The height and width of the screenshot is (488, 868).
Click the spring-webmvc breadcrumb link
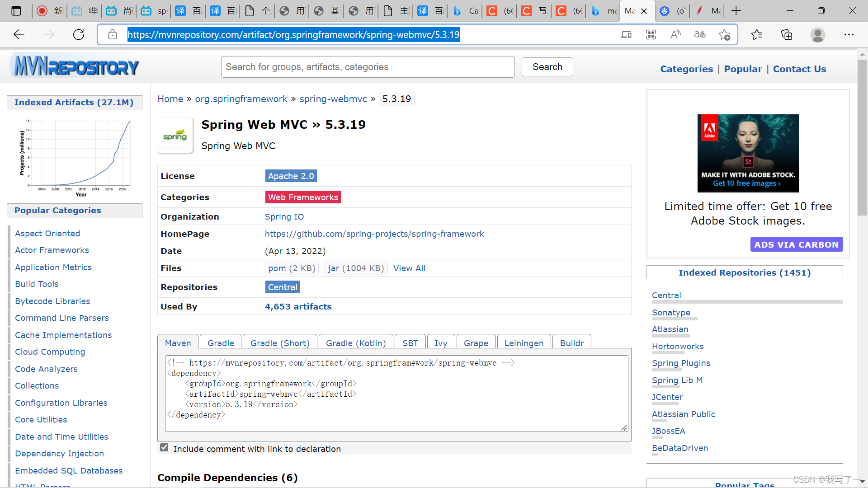point(332,99)
